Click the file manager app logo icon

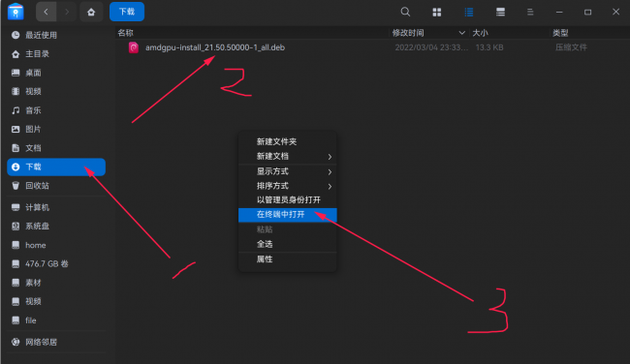pos(16,12)
